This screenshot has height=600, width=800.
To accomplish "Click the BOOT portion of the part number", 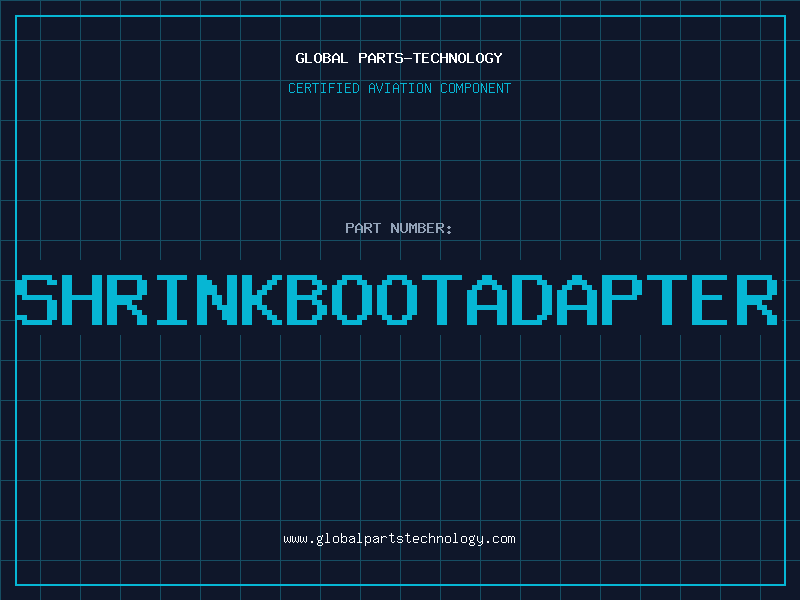I will coord(376,299).
